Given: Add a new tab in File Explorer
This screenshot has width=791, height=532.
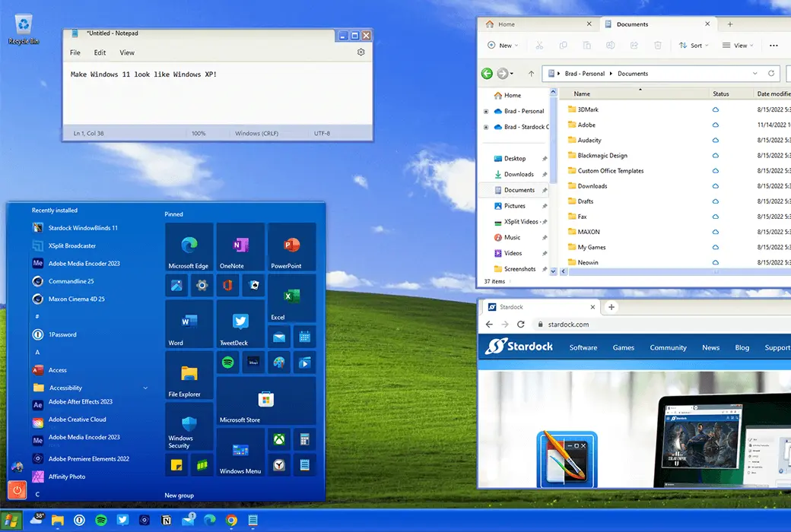Looking at the screenshot, I should [x=730, y=24].
